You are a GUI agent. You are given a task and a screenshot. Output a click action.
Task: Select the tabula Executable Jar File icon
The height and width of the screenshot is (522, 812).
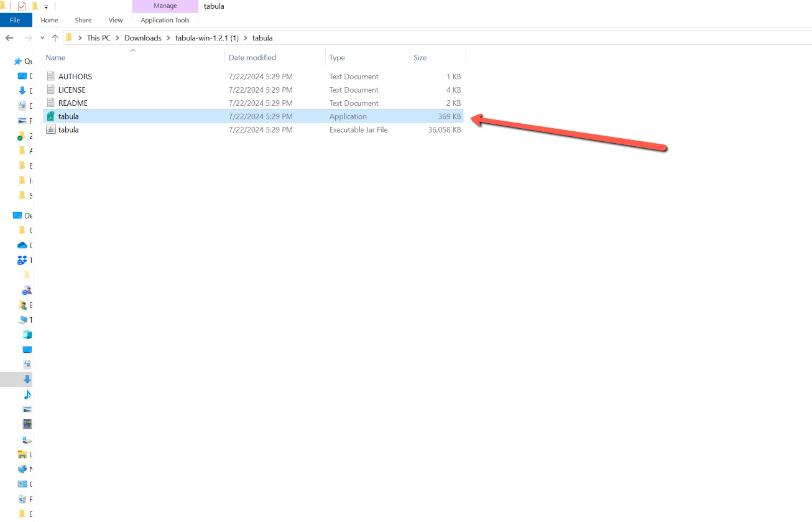tap(50, 129)
